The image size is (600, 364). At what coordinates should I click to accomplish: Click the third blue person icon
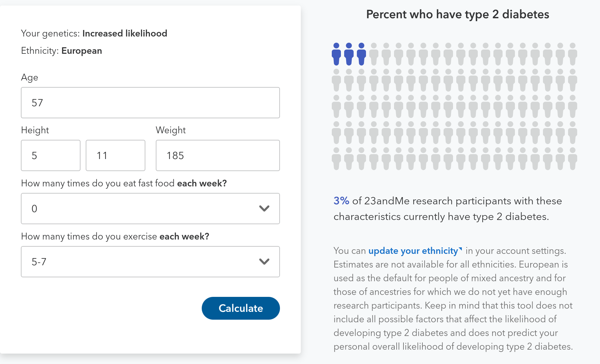361,54
